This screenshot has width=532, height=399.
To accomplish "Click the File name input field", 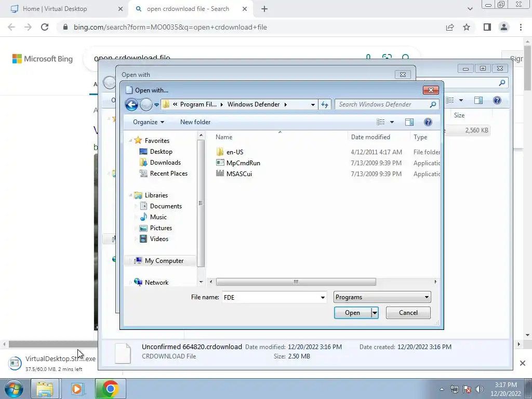I will point(271,298).
